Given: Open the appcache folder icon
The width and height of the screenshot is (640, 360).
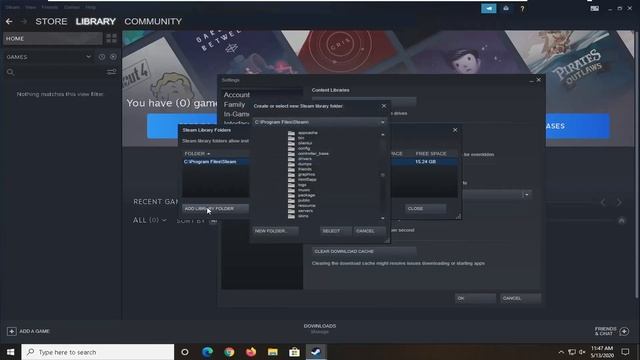Looking at the screenshot, I should pyautogui.click(x=291, y=133).
